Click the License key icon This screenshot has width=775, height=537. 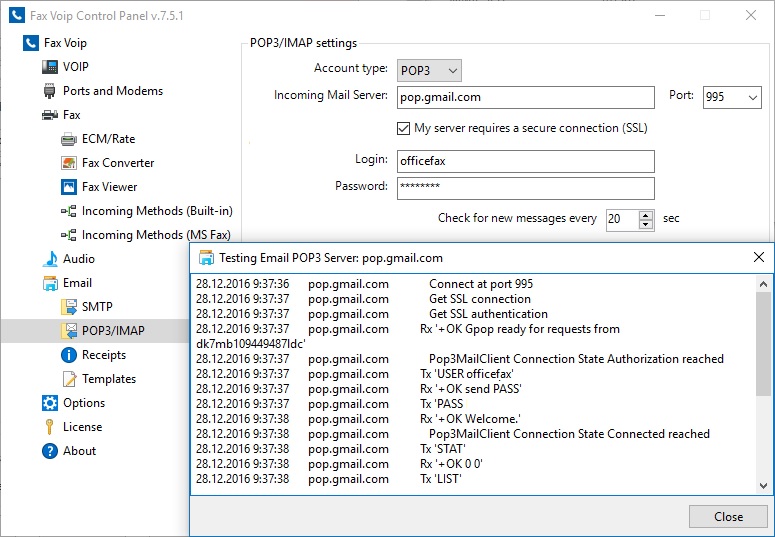pyautogui.click(x=50, y=427)
